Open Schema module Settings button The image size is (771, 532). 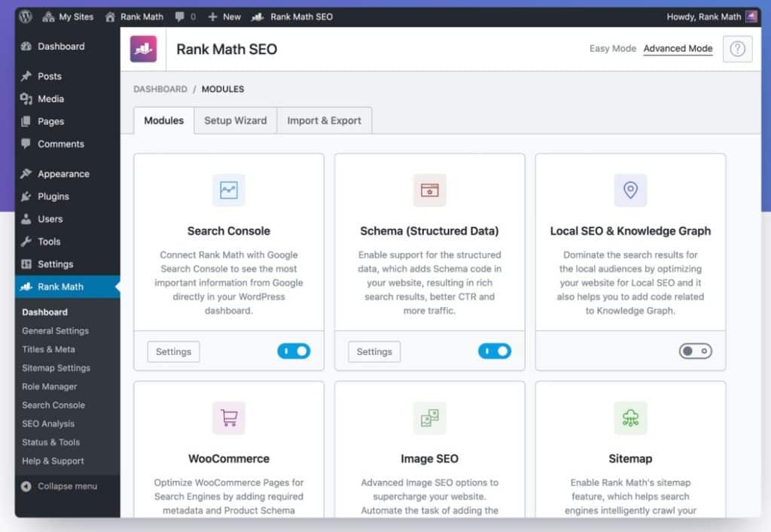tap(374, 351)
